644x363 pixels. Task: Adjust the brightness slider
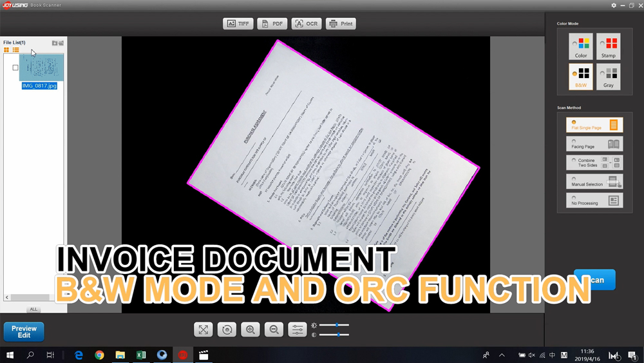(334, 325)
